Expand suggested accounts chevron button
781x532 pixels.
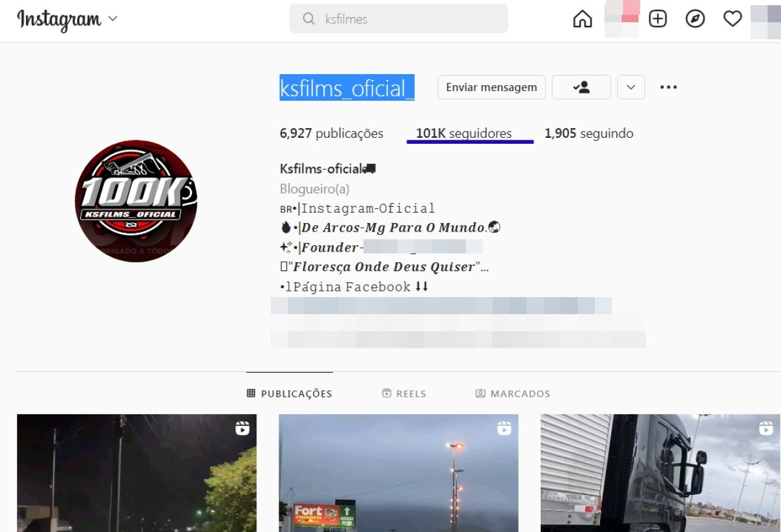pos(631,87)
